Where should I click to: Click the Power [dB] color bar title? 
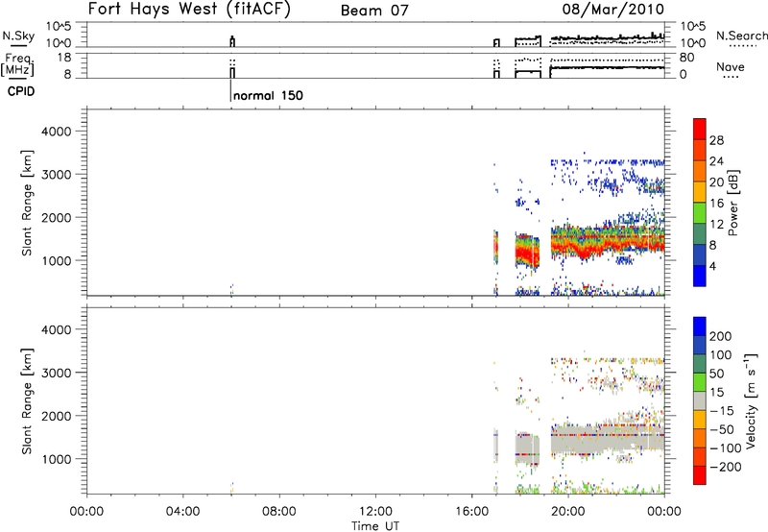coord(733,203)
